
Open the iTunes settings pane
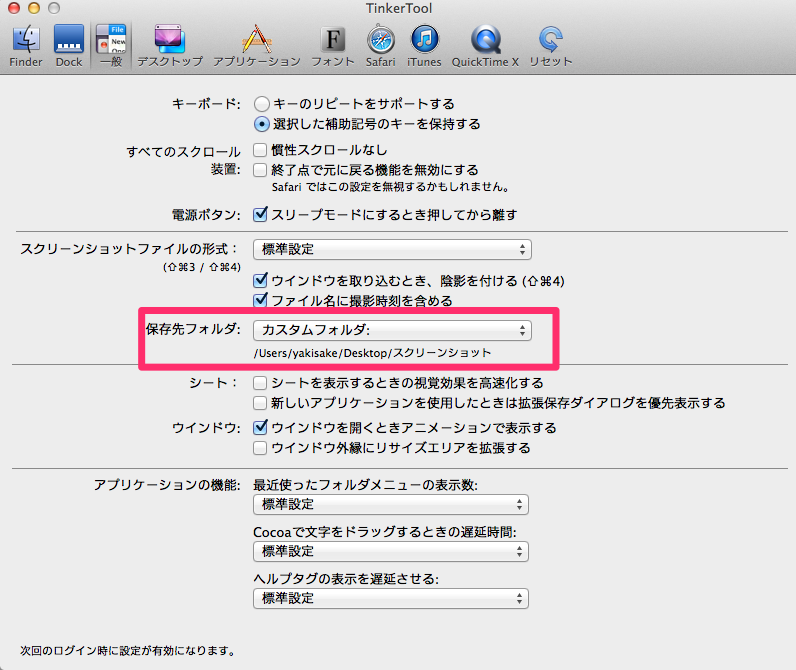click(x=424, y=46)
